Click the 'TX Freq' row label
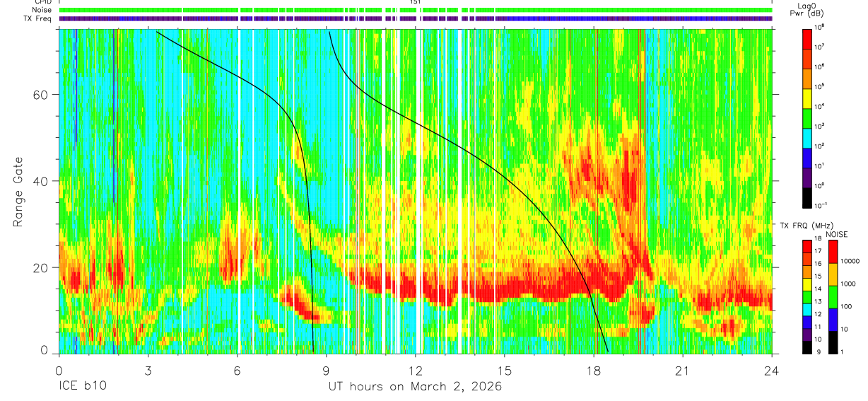The width and height of the screenshot is (868, 401). pos(38,18)
